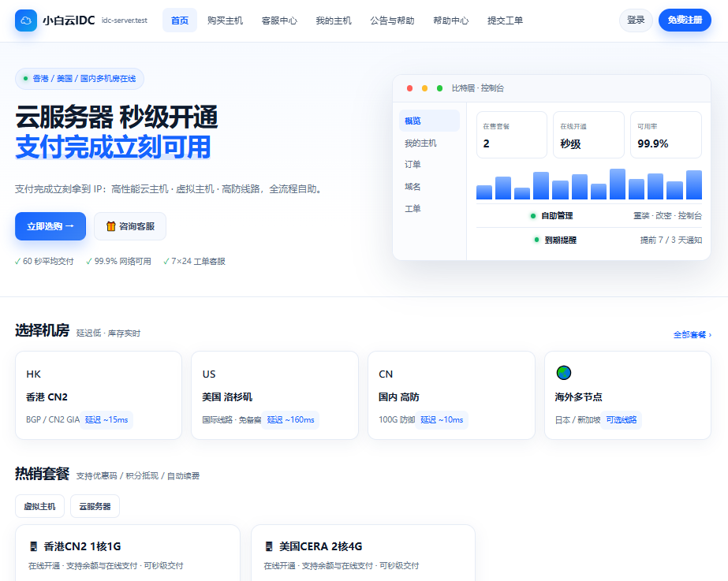
Task: Select the 云服务器 package tab
Action: pyautogui.click(x=95, y=506)
